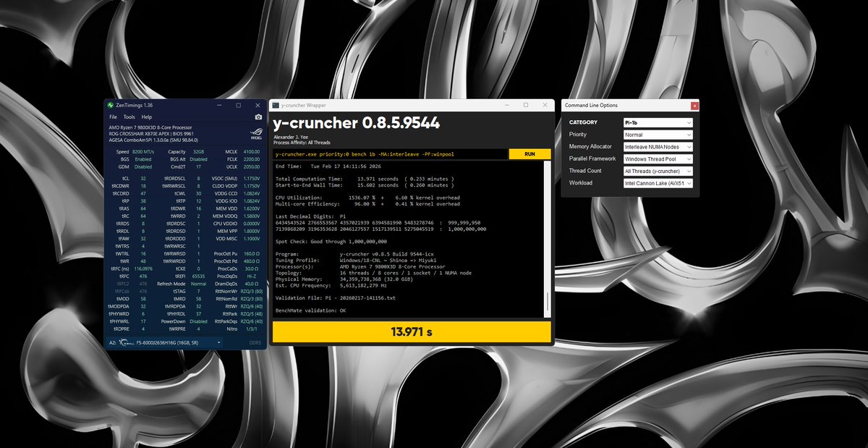The image size is (868, 448).
Task: Click the ZenTimings app icon in title bar
Action: click(110, 105)
